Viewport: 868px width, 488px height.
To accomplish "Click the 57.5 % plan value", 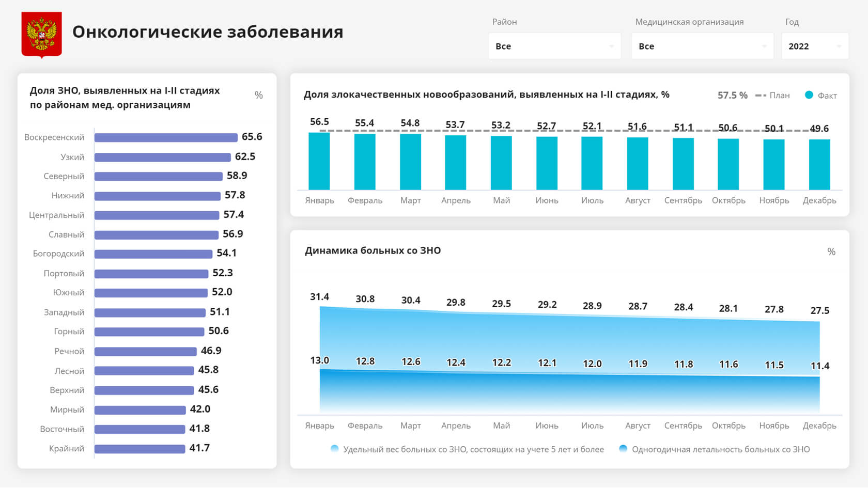I will coord(733,96).
